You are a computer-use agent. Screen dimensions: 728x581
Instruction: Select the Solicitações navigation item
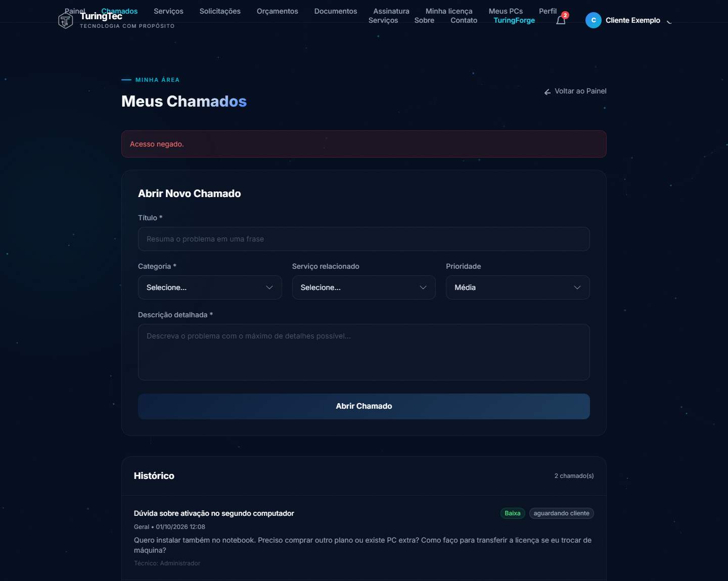(x=220, y=11)
